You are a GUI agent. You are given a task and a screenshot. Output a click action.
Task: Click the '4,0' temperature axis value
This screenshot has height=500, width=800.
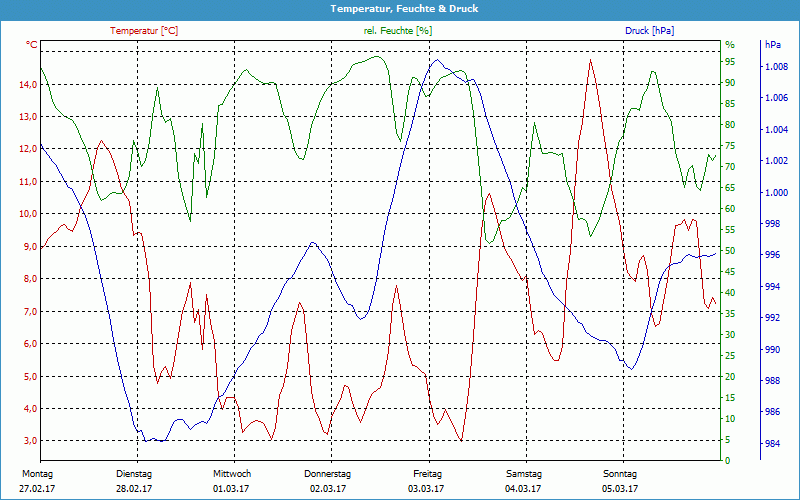(30, 408)
